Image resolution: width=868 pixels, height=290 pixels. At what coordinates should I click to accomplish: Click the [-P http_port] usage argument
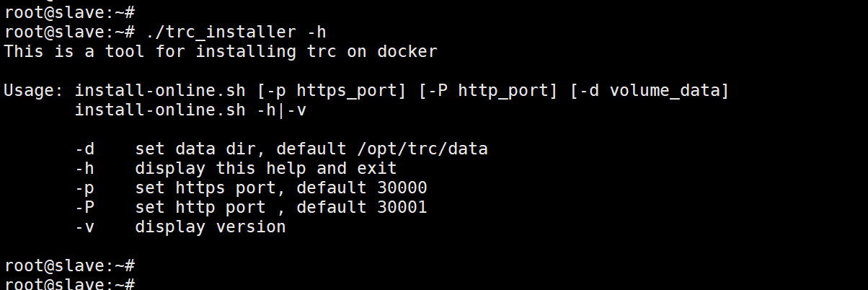488,90
